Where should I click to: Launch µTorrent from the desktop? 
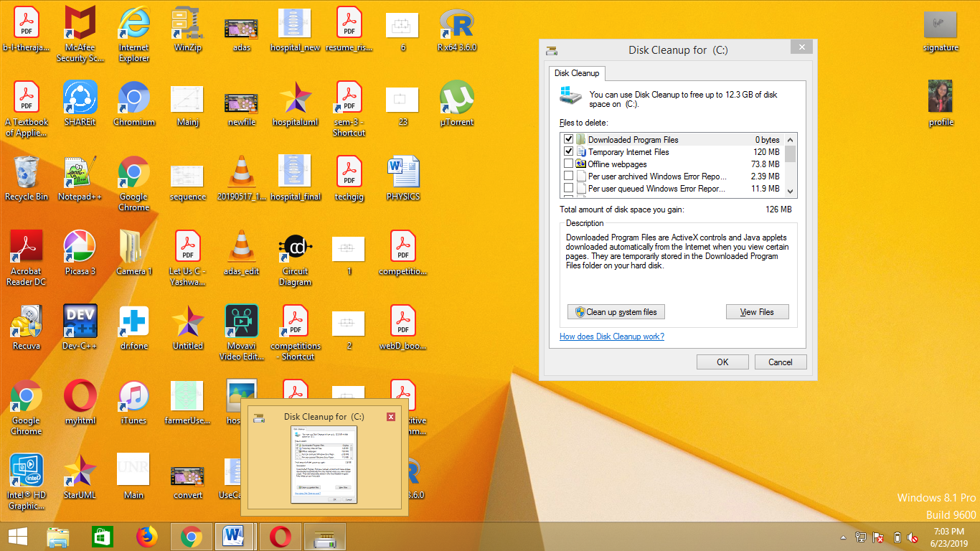456,97
